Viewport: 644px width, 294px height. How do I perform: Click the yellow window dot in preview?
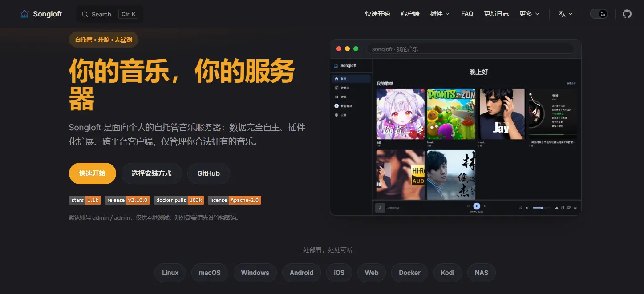347,49
